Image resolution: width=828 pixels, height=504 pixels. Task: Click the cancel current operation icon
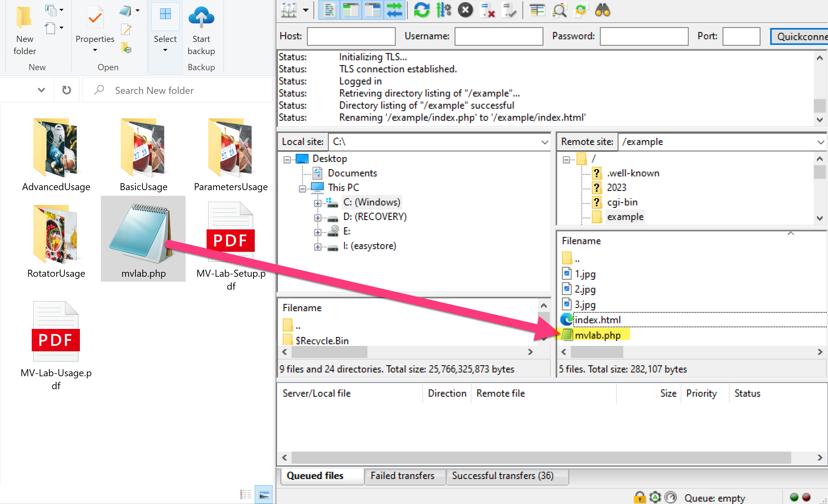(x=465, y=10)
